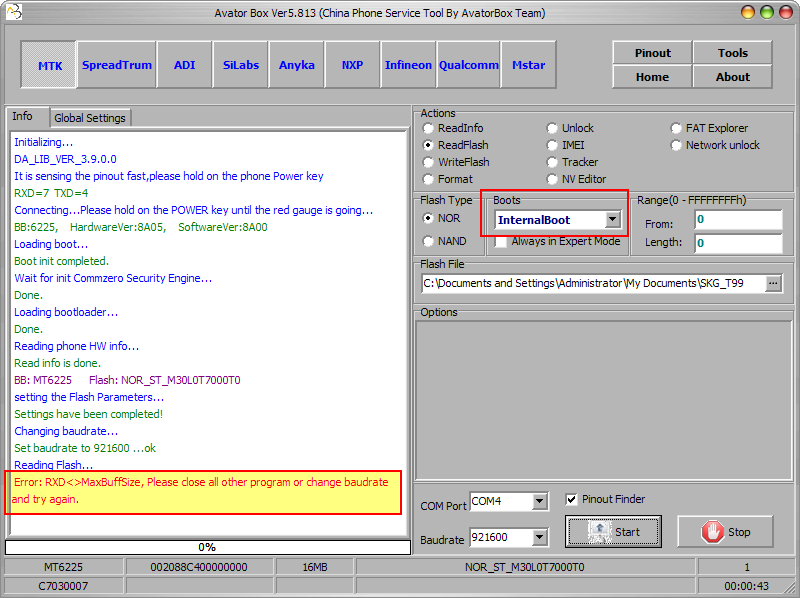Expand the Boots InternalBoot dropdown

point(612,219)
